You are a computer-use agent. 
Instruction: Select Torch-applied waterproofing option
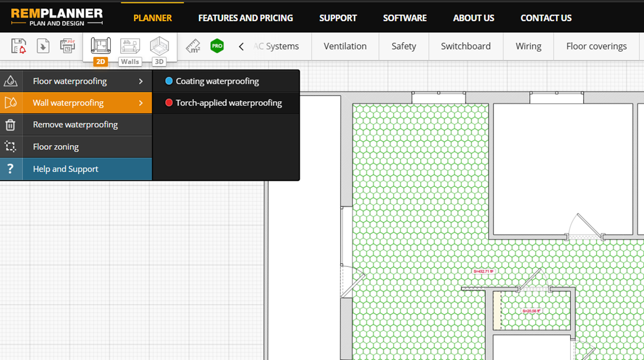pos(228,103)
